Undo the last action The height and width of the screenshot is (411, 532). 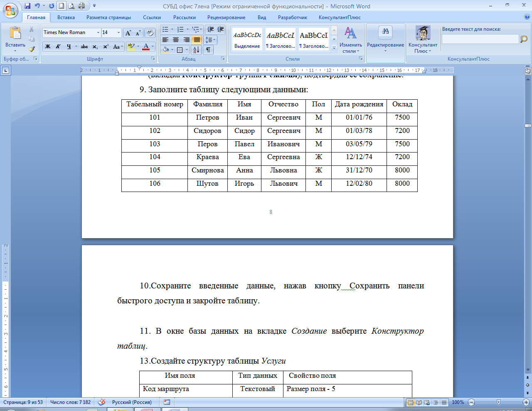(x=37, y=6)
